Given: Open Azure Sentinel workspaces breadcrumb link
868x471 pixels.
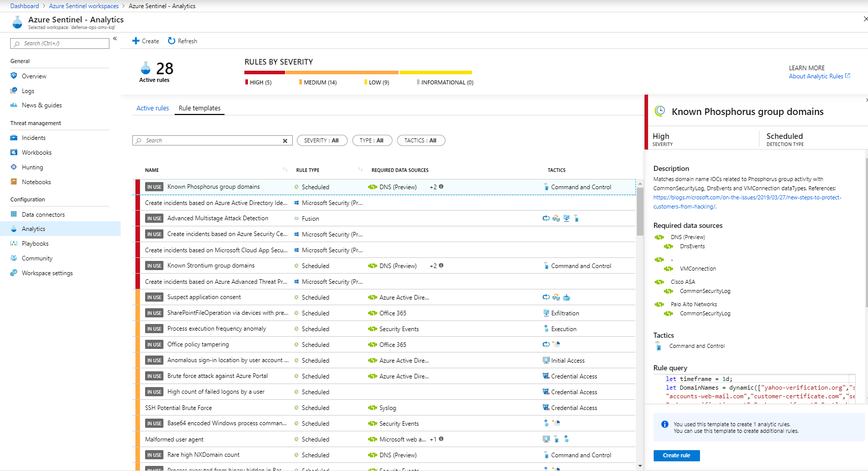Looking at the screenshot, I should pyautogui.click(x=84, y=6).
